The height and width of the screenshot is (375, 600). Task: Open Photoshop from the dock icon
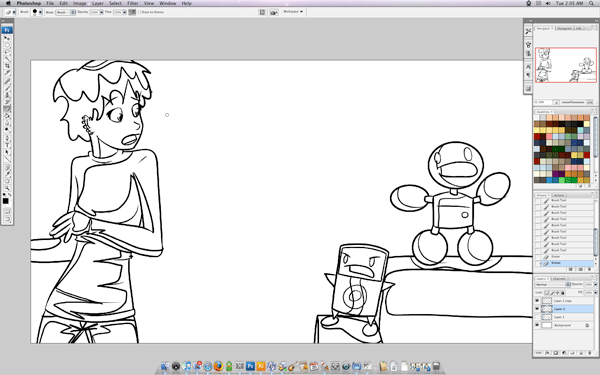[250, 366]
